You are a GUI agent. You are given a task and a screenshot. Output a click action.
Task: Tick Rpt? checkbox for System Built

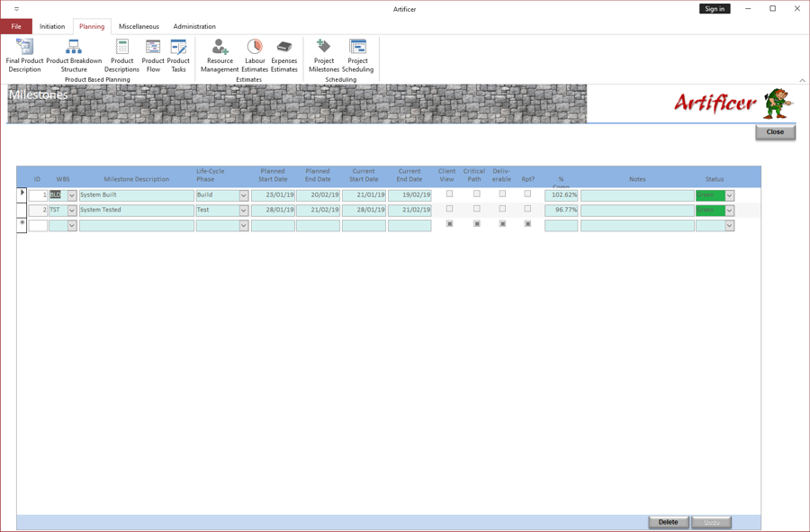527,194
